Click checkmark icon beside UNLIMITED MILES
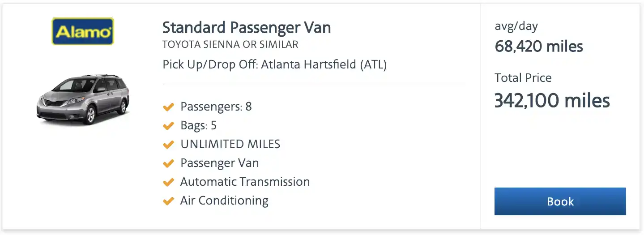The image size is (644, 235). [168, 145]
